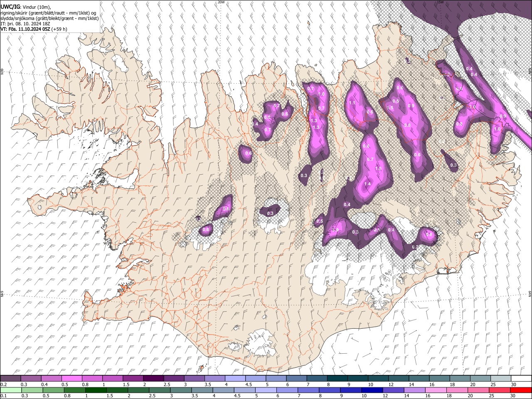The width and height of the screenshot is (532, 399).
Task: Click the 1.4 snowfall value on the map
Action: (367, 184)
